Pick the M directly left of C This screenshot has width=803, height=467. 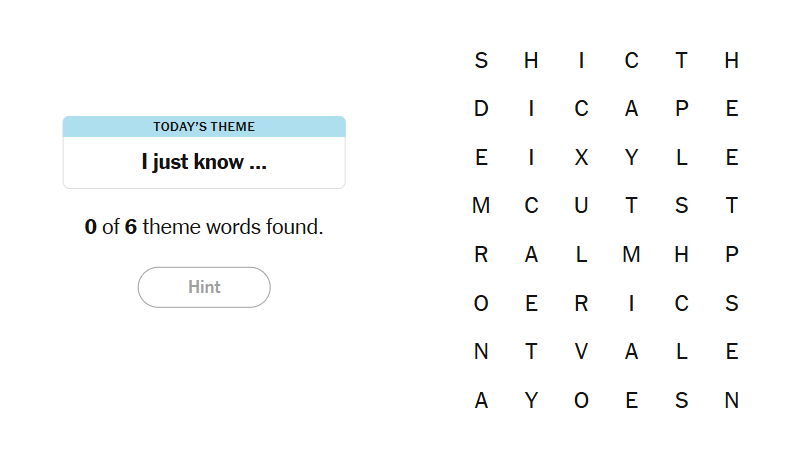481,206
